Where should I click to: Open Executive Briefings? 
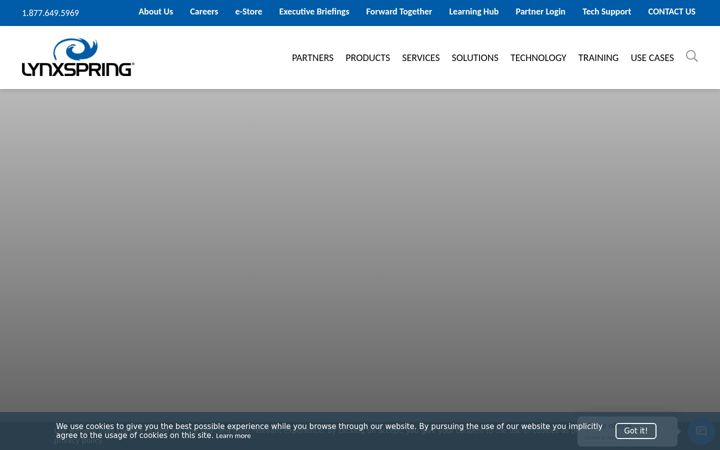(314, 12)
